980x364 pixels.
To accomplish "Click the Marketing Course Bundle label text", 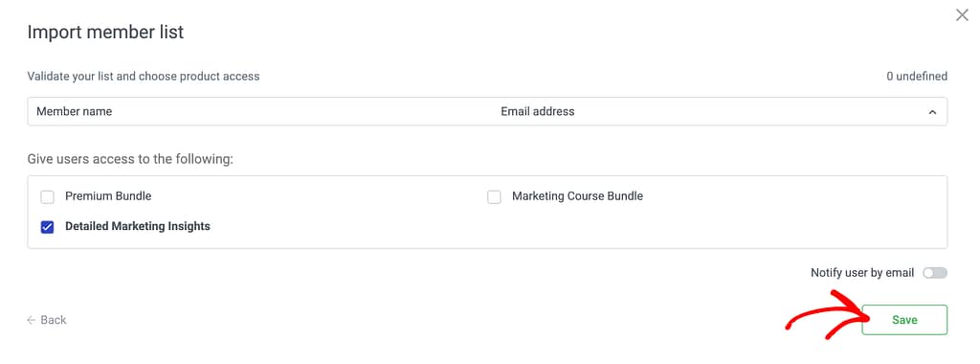I will (x=577, y=195).
